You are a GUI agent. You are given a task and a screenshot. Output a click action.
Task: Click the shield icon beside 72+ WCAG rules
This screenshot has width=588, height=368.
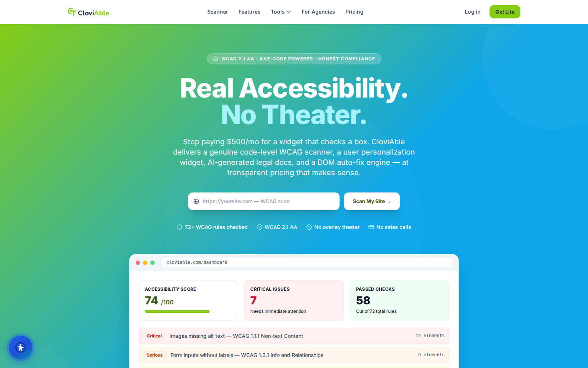(180, 227)
